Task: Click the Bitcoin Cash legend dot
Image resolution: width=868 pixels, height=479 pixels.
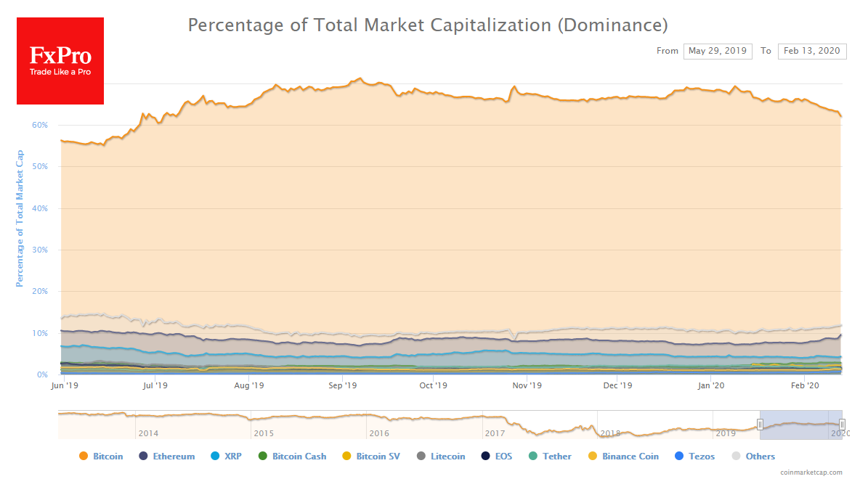Action: click(262, 457)
